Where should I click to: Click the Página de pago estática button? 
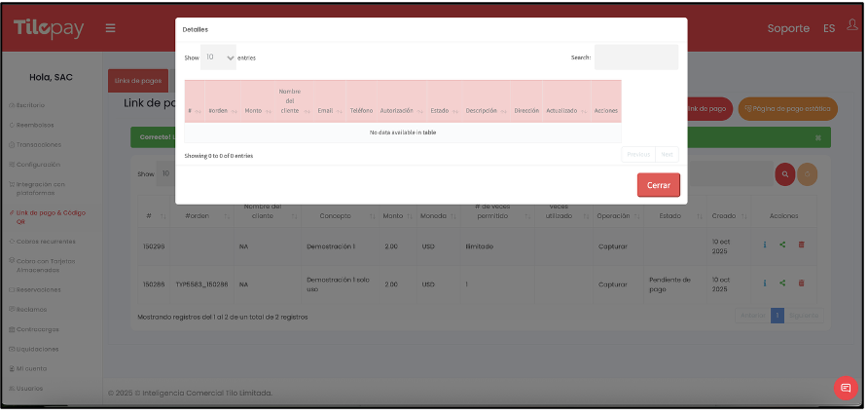pyautogui.click(x=787, y=109)
